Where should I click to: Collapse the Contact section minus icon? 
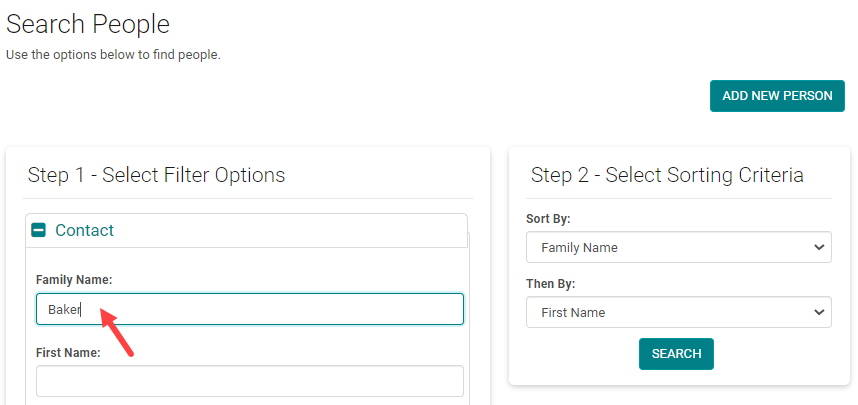pyautogui.click(x=39, y=230)
